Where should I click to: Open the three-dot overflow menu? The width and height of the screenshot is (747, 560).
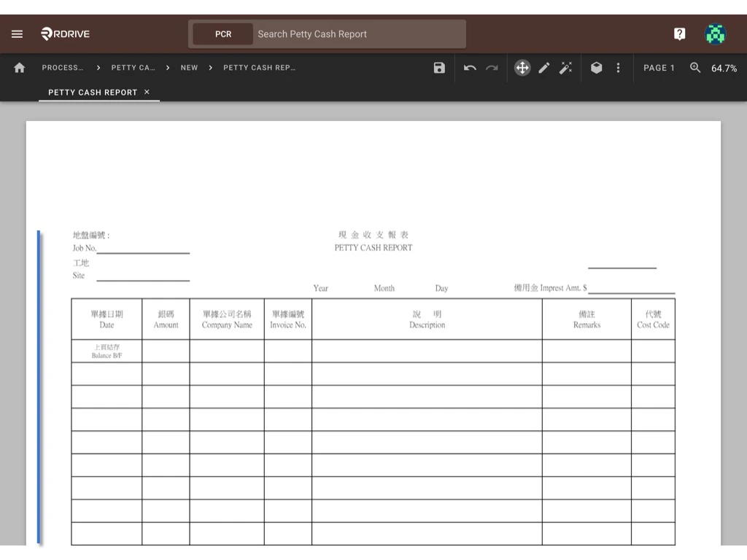coord(618,67)
